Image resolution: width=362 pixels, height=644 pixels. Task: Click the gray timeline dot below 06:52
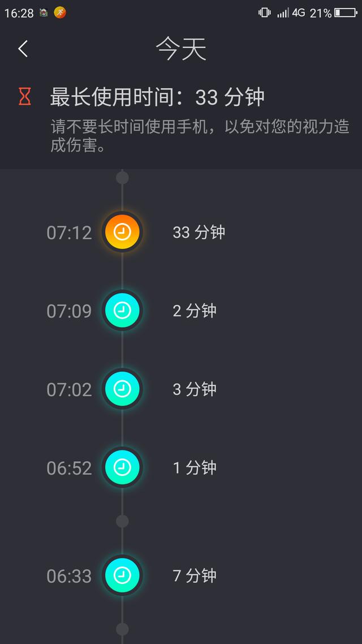click(122, 521)
